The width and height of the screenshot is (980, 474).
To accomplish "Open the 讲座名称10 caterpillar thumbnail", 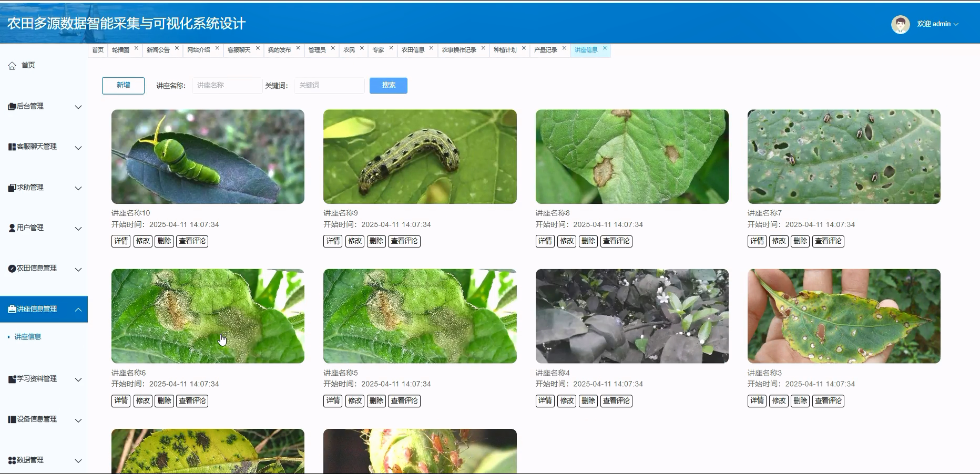I will coord(208,157).
